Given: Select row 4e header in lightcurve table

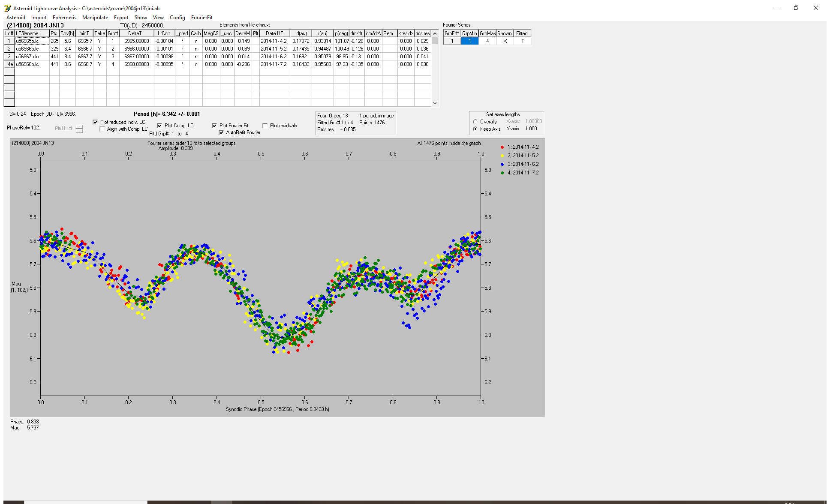Looking at the screenshot, I should pos(9,64).
